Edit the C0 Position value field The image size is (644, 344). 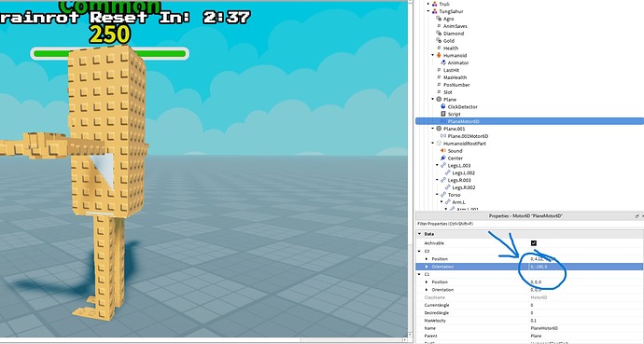click(x=586, y=259)
